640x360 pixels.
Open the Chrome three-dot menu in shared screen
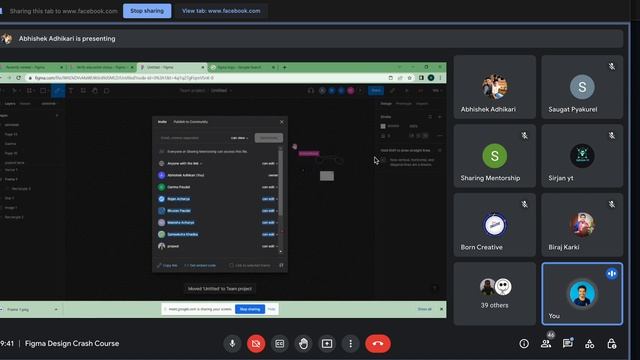[x=440, y=78]
